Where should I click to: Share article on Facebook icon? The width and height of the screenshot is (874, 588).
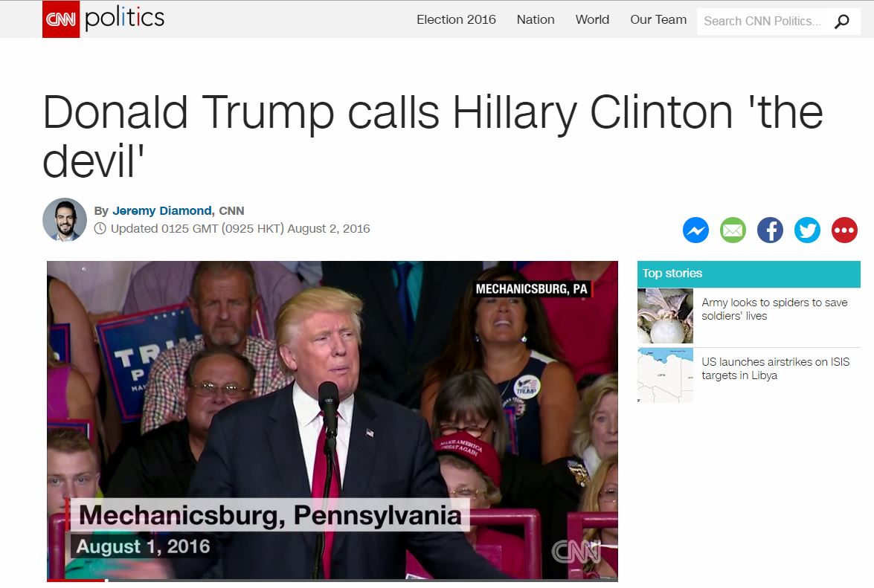pos(770,230)
